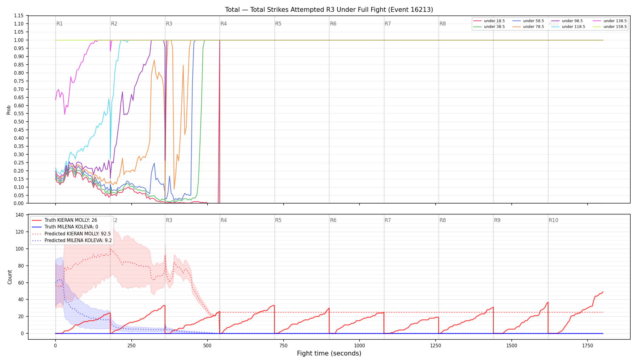
Task: Click 'Predicted MILENA KOLEVA: 9.2' legend entry
Action: coord(72,241)
